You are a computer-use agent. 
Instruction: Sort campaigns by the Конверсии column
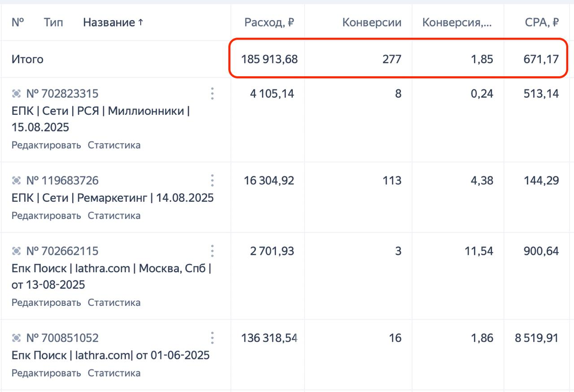[x=372, y=22]
